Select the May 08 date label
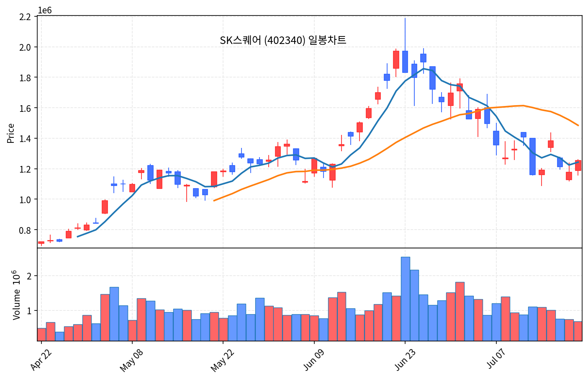 (x=131, y=360)
